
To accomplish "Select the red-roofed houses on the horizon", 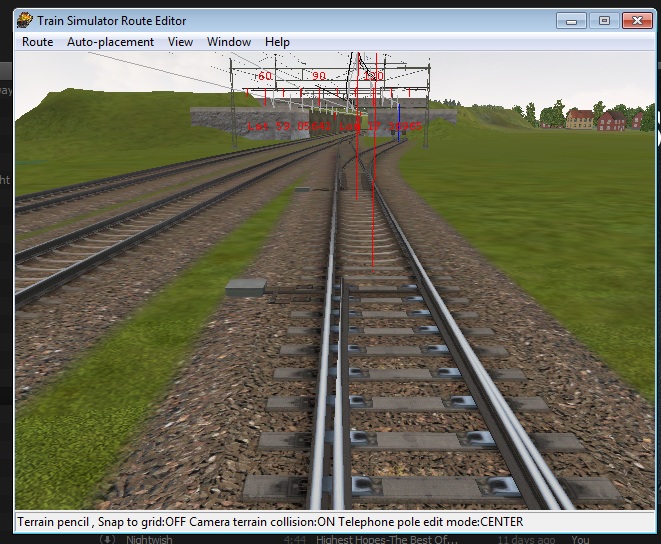I will [x=595, y=120].
